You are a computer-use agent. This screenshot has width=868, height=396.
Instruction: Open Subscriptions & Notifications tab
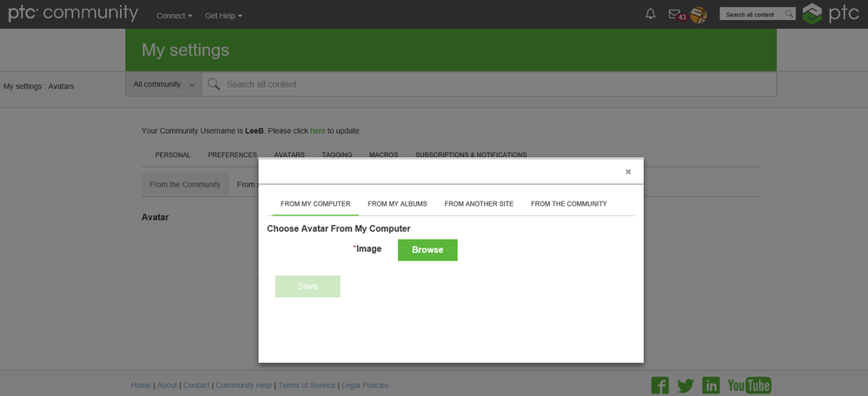(471, 155)
